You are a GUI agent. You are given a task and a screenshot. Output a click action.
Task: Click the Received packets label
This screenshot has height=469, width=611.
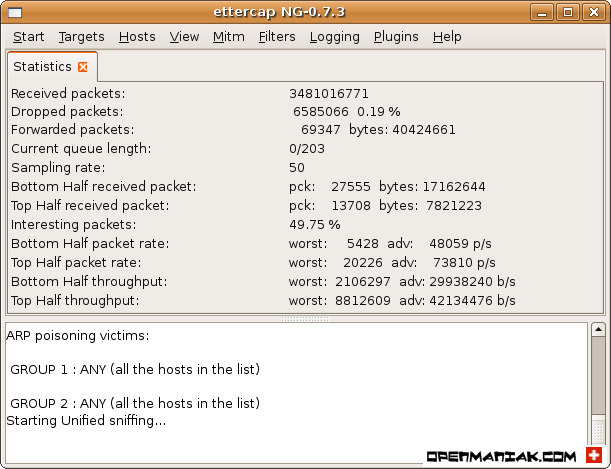68,94
